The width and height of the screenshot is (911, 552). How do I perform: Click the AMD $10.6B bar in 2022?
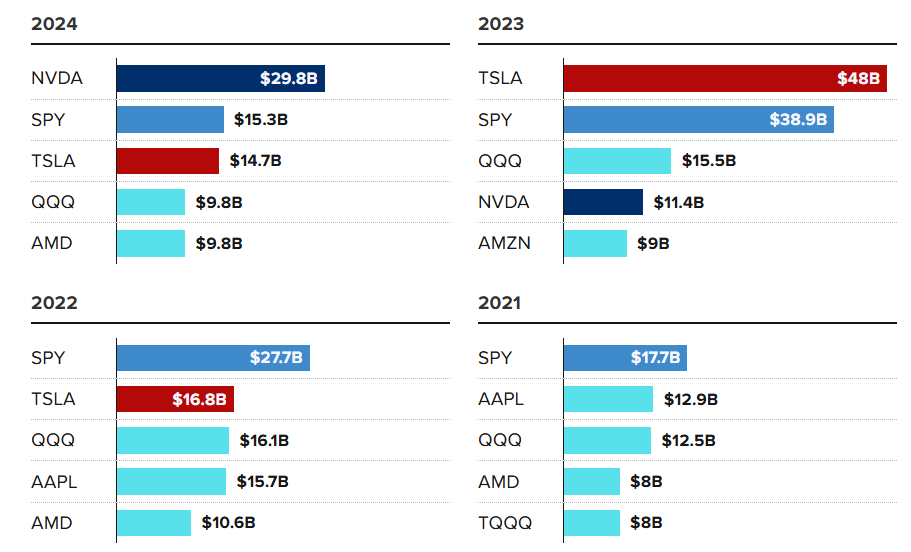[x=154, y=523]
